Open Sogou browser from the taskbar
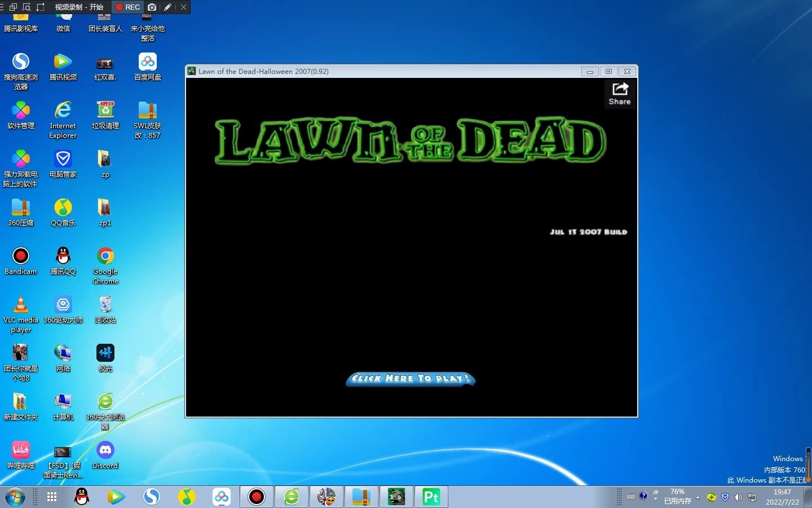The width and height of the screenshot is (812, 508). click(x=152, y=497)
